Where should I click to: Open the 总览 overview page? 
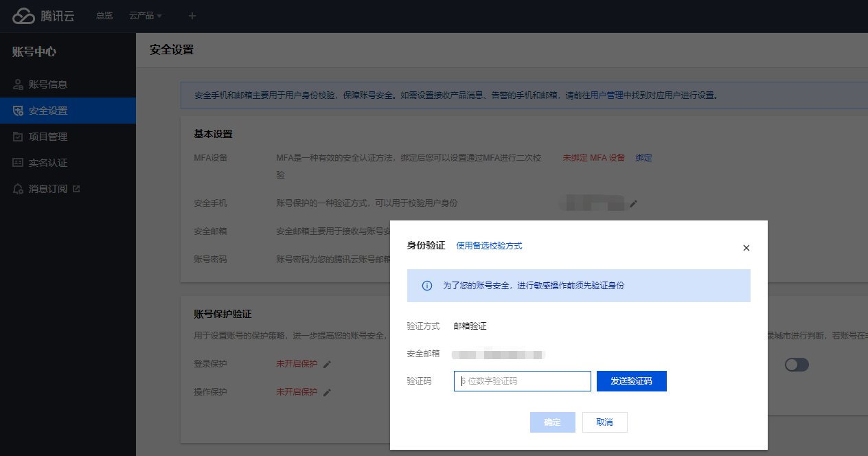click(104, 16)
